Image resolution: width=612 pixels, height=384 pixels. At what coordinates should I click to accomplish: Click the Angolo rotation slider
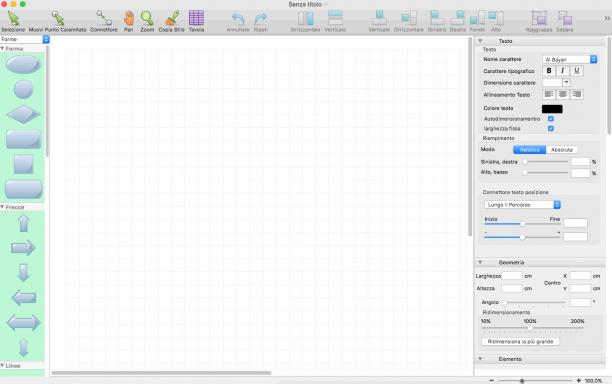click(x=534, y=302)
